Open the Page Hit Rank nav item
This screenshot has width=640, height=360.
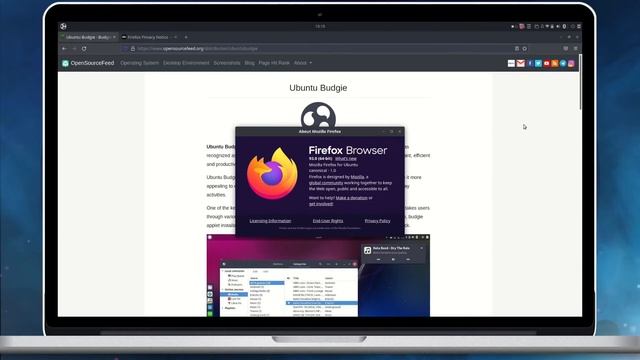(x=274, y=63)
